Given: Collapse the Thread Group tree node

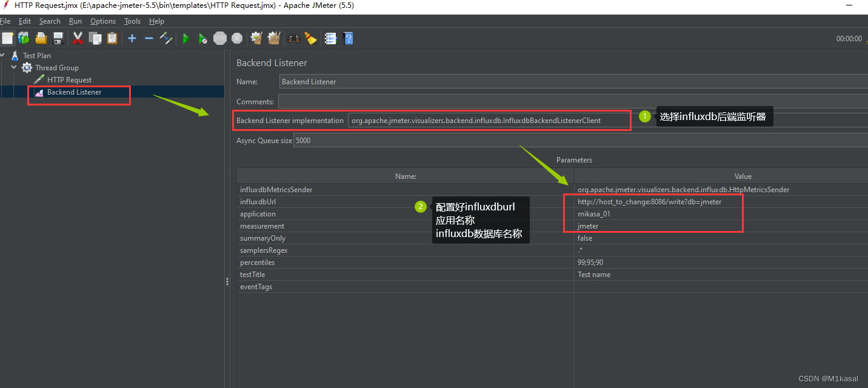Looking at the screenshot, I should [x=14, y=67].
